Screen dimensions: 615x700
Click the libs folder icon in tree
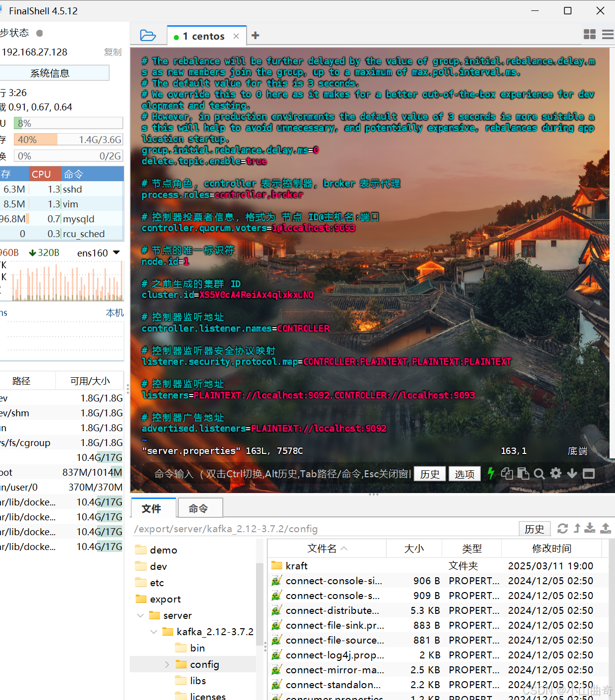click(x=181, y=681)
